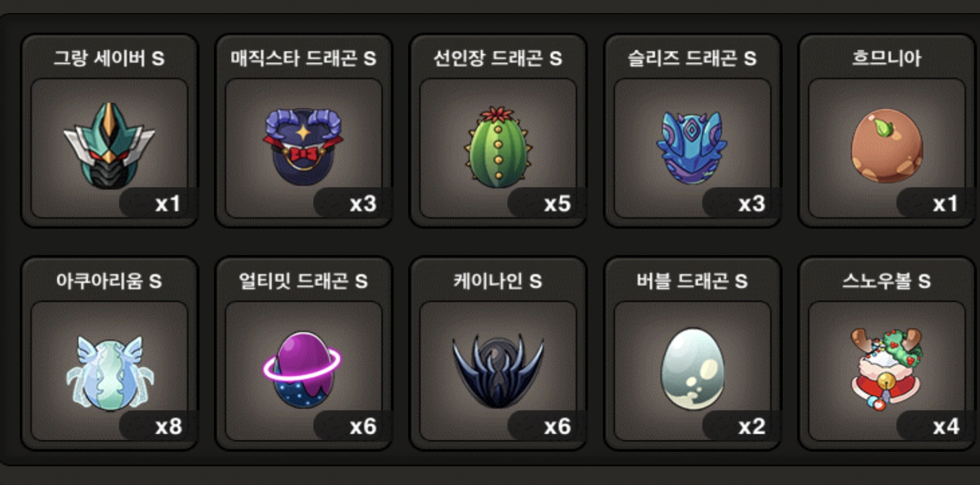Screen dimensions: 980x485
Task: Choose the blue 슬리즈 드래곤 S egg icon
Action: 692,147
